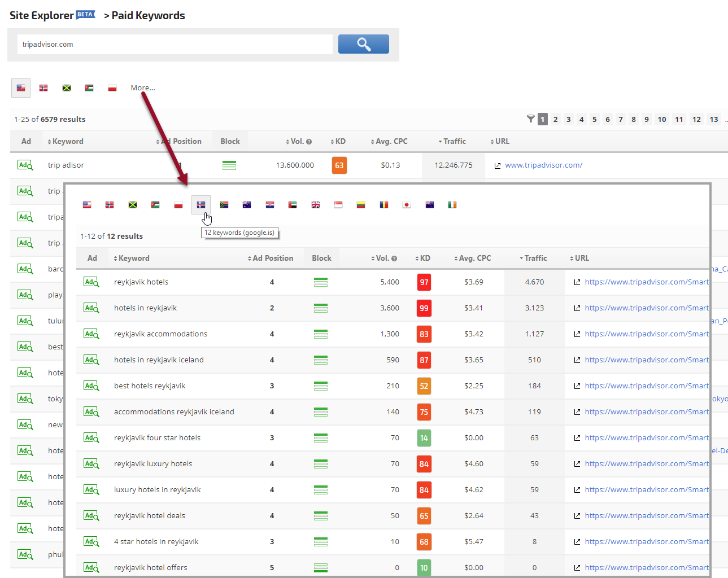Select the South Africa flag
The image size is (728, 578).
(224, 205)
